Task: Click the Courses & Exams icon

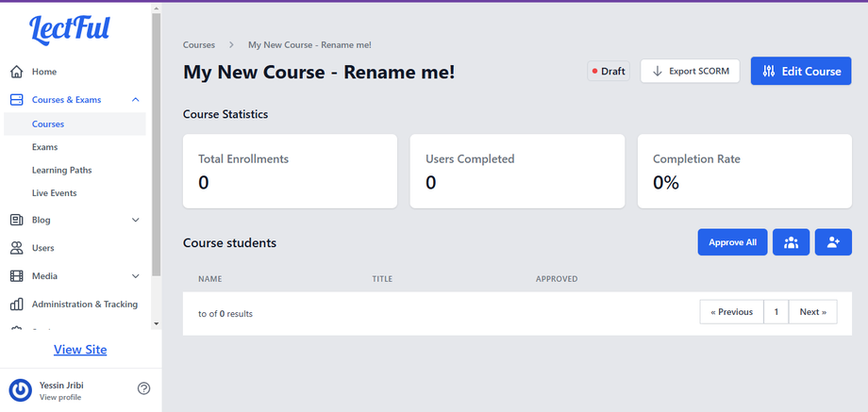Action: point(16,100)
